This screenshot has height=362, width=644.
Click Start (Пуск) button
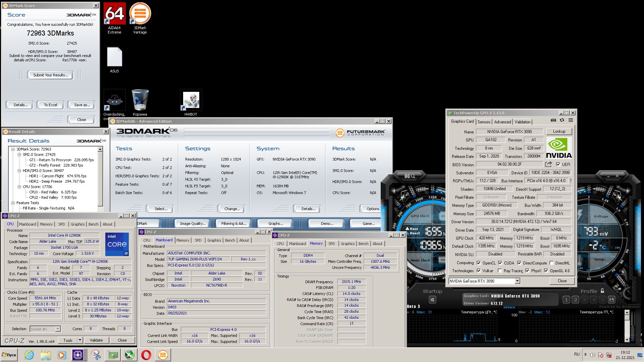[9, 355]
